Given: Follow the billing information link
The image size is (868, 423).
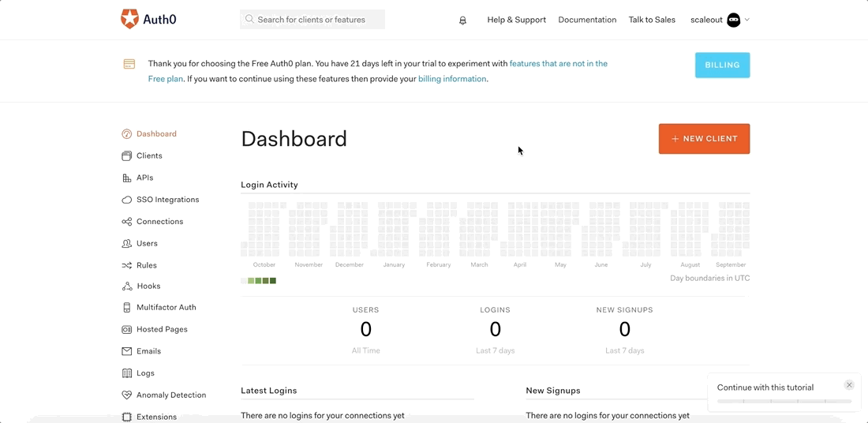Looking at the screenshot, I should click(452, 79).
